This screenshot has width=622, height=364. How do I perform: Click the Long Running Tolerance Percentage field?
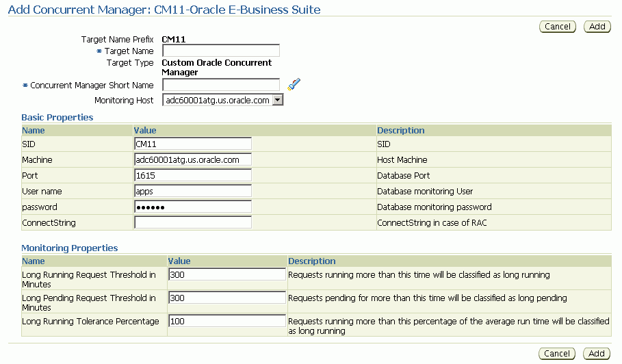pyautogui.click(x=227, y=321)
